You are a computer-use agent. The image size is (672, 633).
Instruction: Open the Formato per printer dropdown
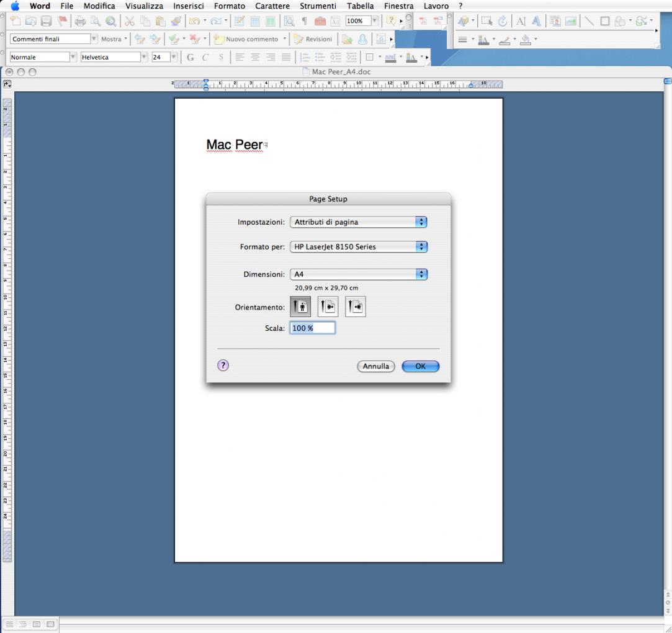359,247
